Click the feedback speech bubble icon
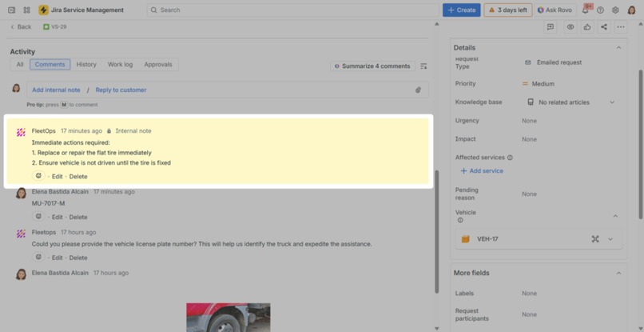 click(x=551, y=27)
